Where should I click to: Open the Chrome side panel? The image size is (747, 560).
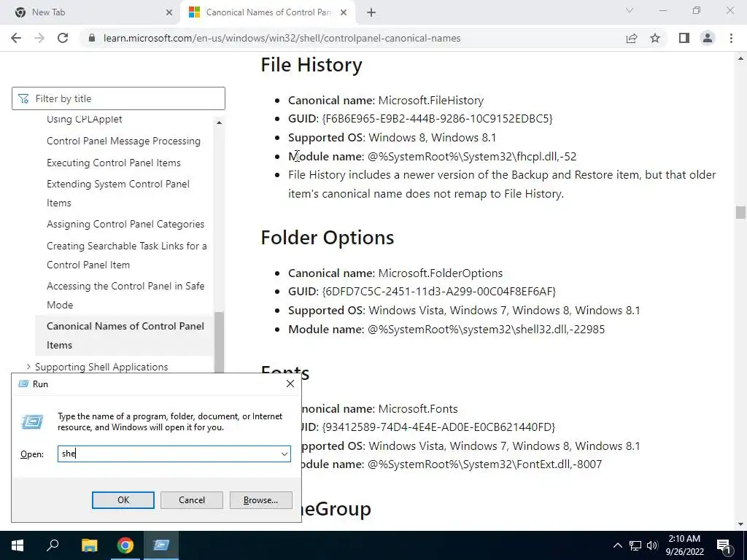(x=684, y=38)
